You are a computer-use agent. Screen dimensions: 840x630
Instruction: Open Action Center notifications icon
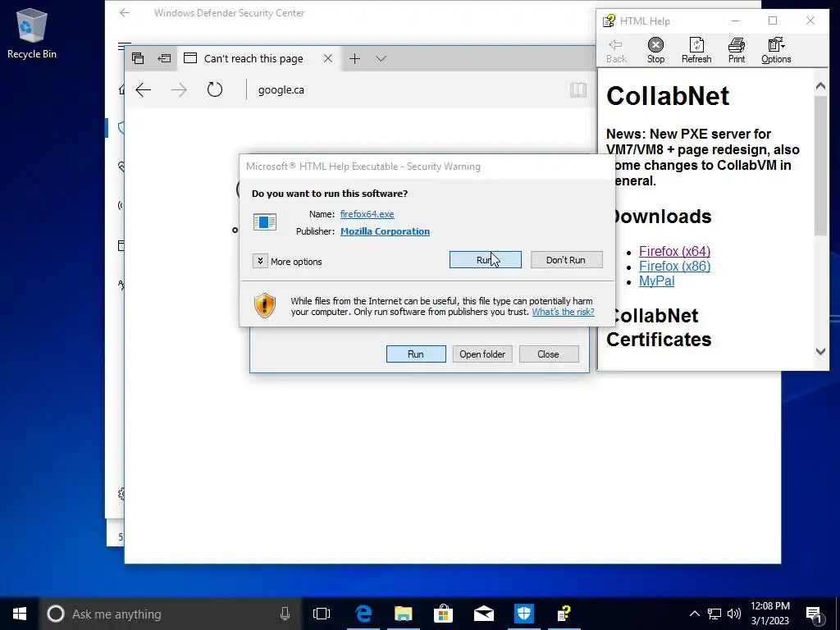coord(815,614)
